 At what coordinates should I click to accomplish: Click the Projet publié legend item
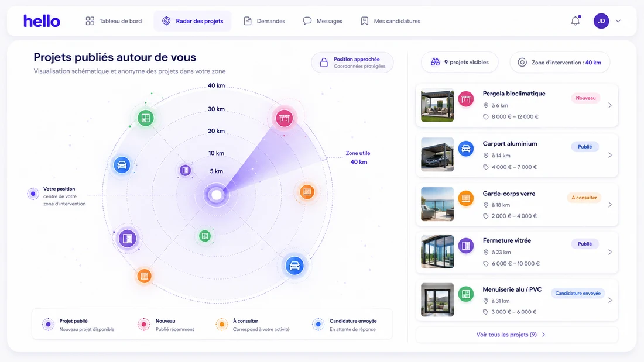click(x=78, y=325)
